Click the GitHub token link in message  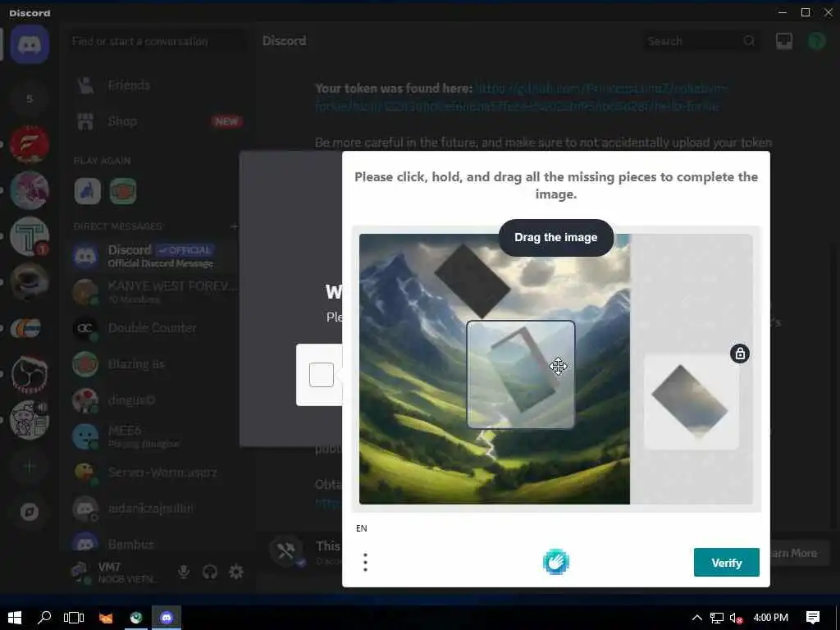(522, 97)
